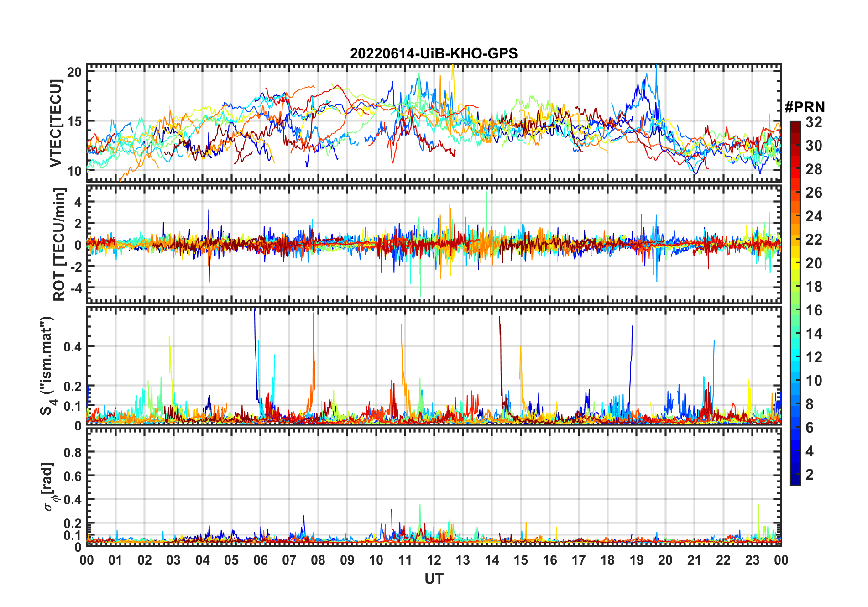This screenshot has width=868, height=607.
Task: Select the -4 tick on the ROT axis
Action: tap(75, 288)
